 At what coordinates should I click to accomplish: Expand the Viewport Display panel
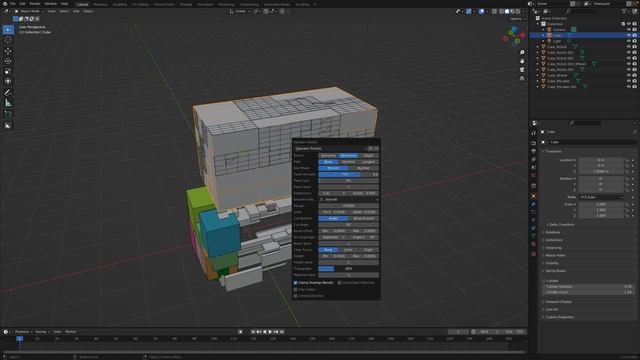coord(558,302)
